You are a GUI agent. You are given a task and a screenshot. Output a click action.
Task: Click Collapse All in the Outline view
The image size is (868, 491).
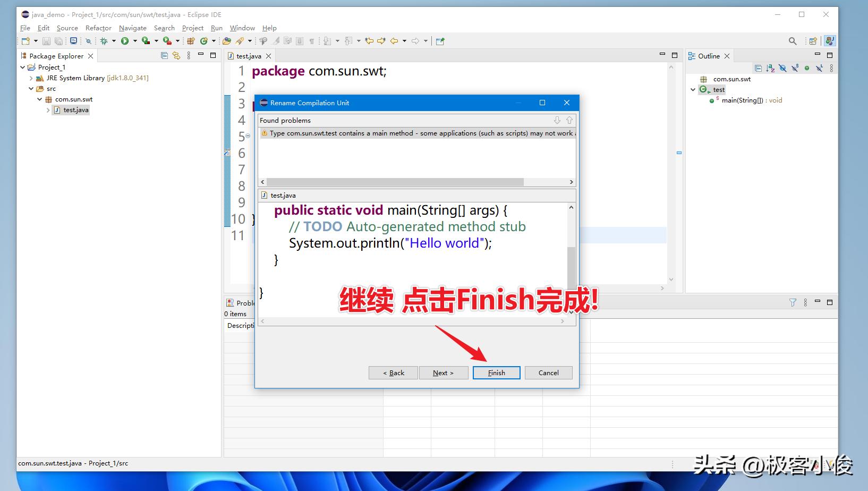(759, 68)
